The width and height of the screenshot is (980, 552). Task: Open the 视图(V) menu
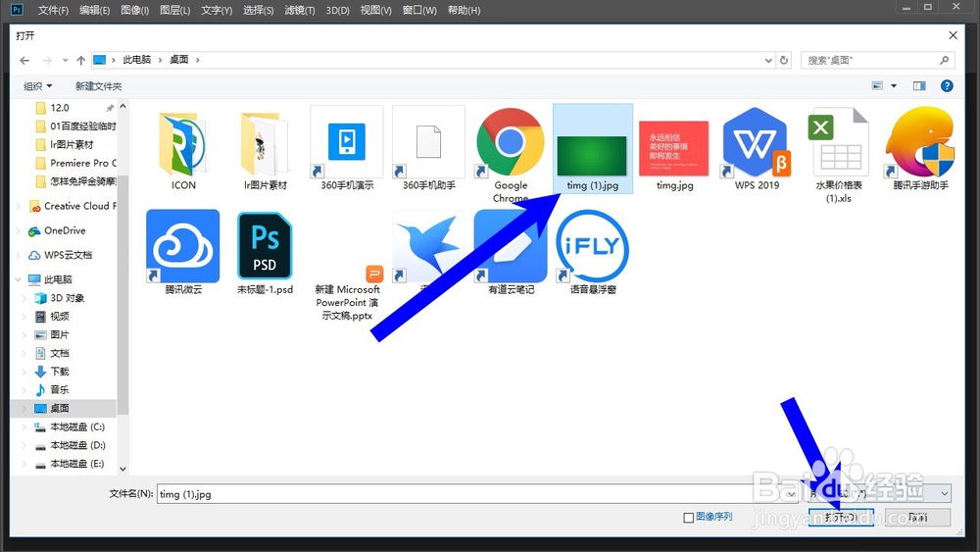375,10
